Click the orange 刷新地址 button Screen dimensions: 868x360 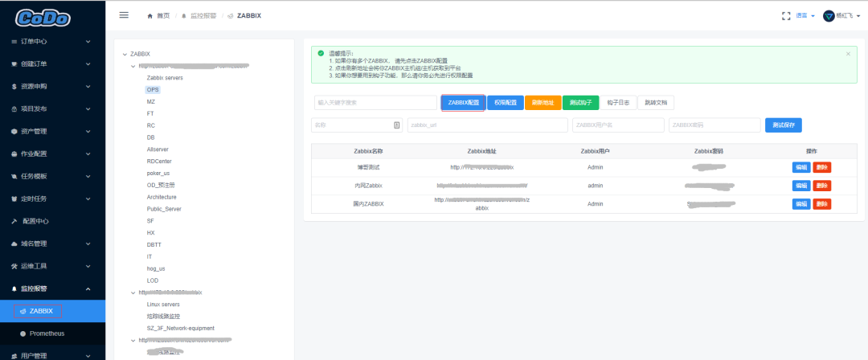coord(543,103)
